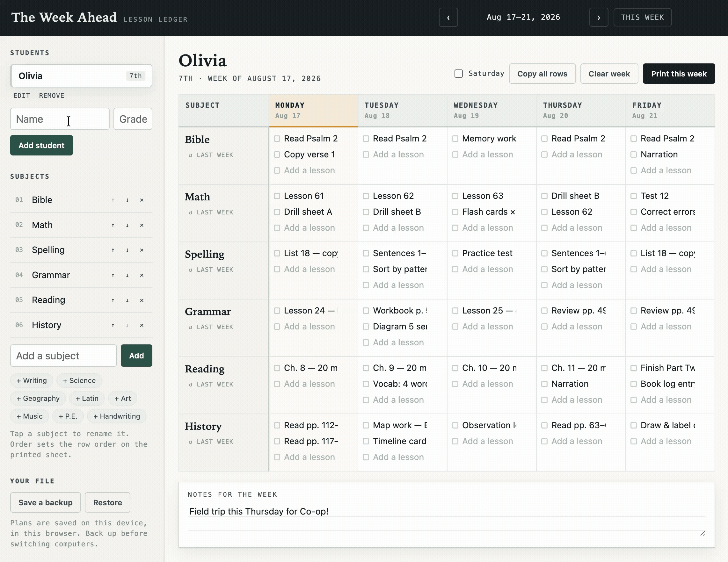Add a lesson to Wednesday Bible
The image size is (728, 562).
[x=487, y=155]
